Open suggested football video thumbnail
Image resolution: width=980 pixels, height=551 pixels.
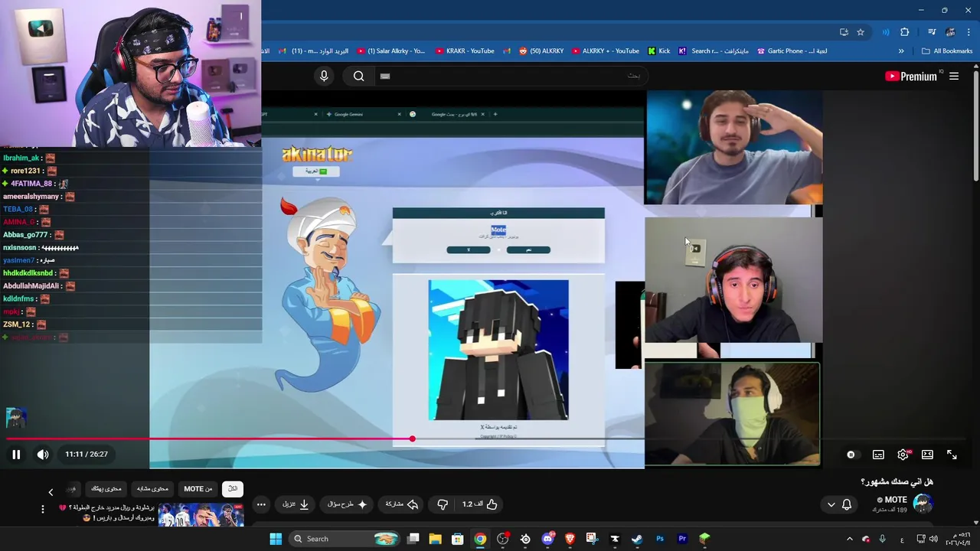tap(201, 515)
